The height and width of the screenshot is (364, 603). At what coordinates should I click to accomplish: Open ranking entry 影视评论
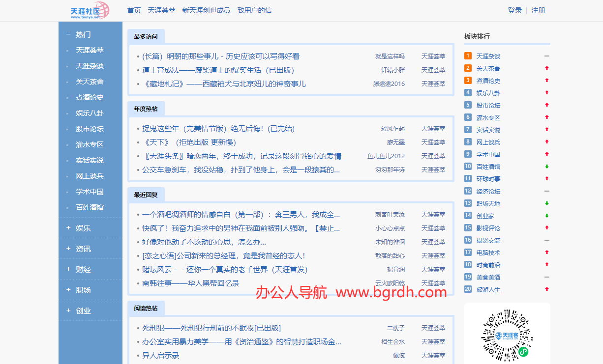point(488,228)
